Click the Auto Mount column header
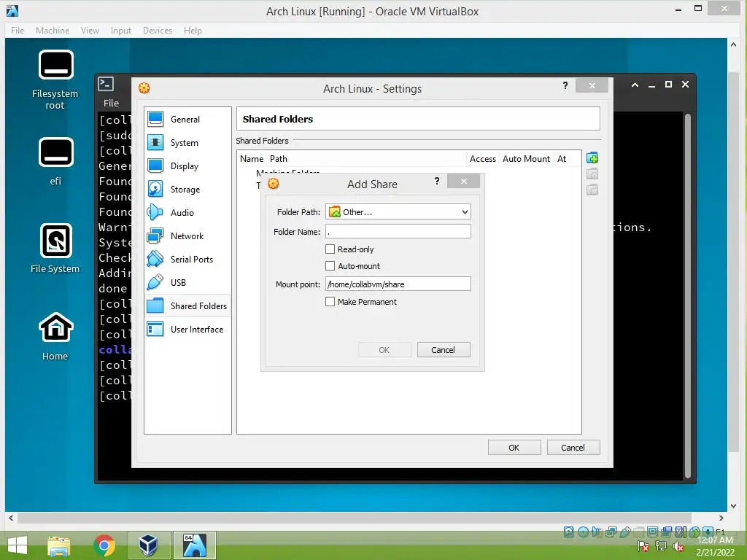Image resolution: width=747 pixels, height=560 pixels. [x=527, y=158]
